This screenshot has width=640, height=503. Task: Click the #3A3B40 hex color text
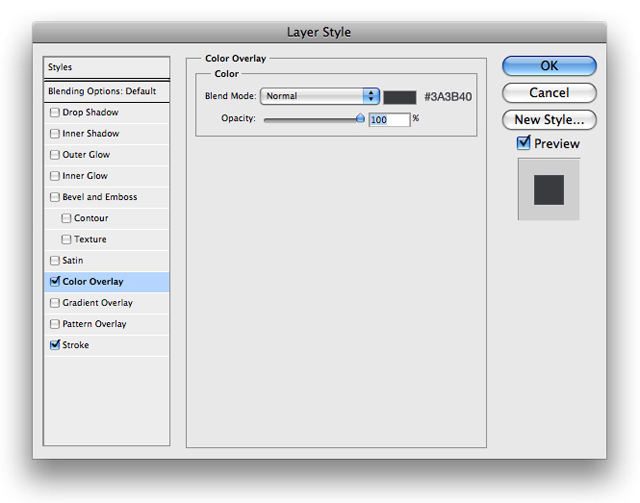click(x=448, y=97)
